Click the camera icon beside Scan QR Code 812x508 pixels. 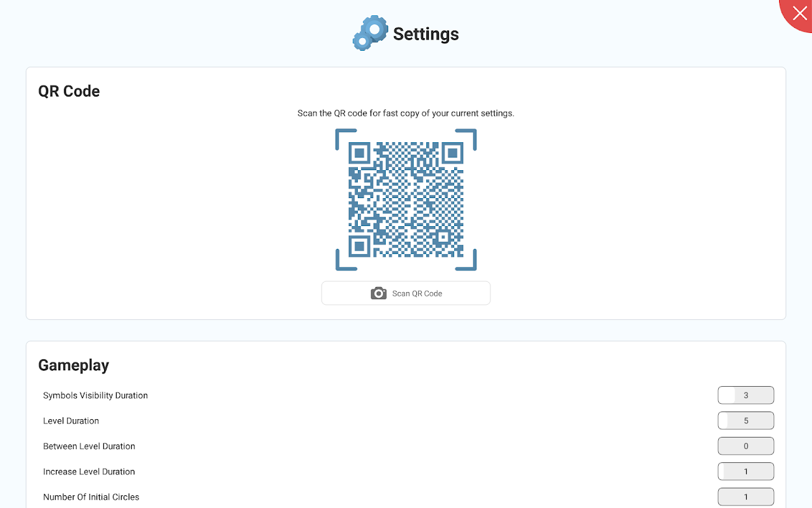click(379, 293)
